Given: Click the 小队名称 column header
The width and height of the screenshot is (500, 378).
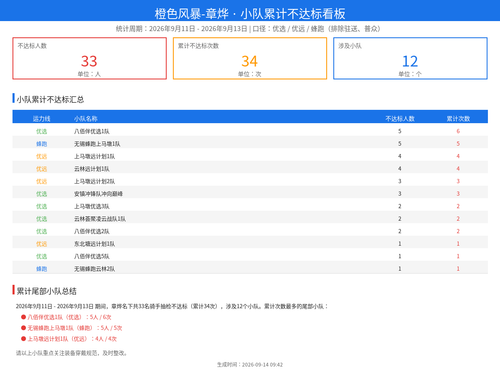Looking at the screenshot, I should click(x=86, y=119).
